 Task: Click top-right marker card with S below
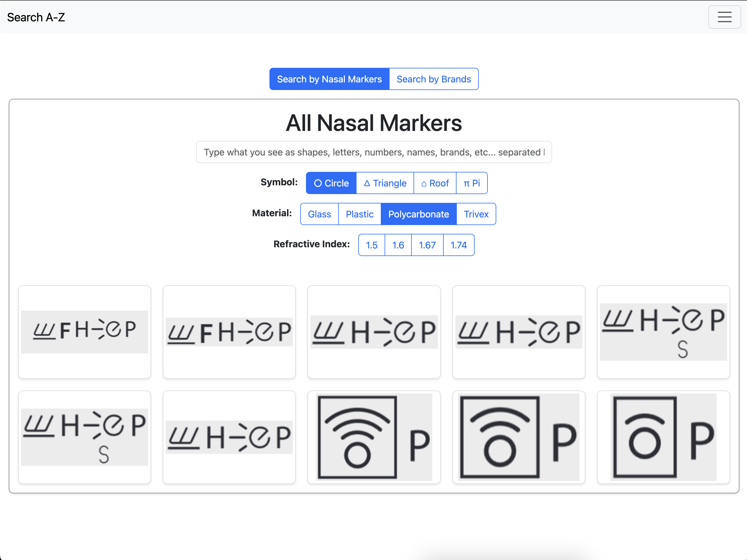(663, 332)
